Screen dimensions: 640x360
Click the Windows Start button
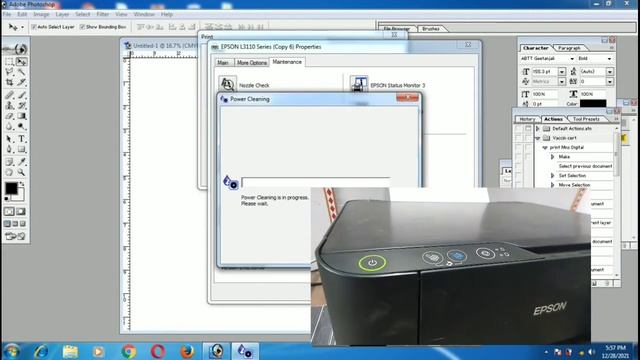point(12,351)
